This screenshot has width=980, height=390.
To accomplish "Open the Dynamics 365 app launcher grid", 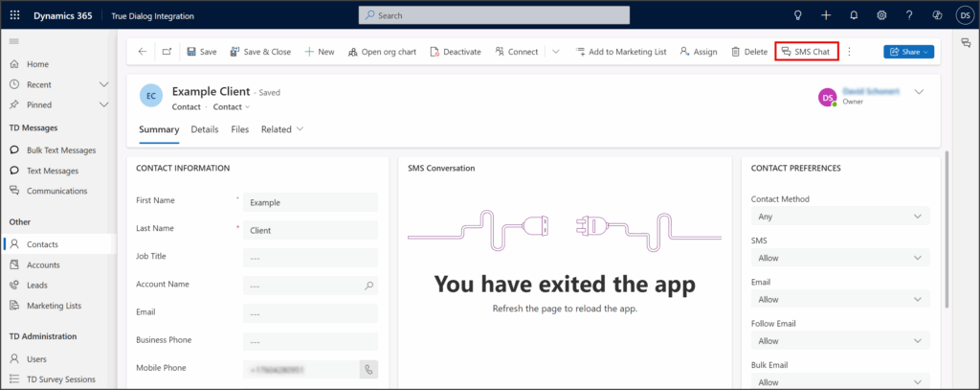I will coord(15,15).
